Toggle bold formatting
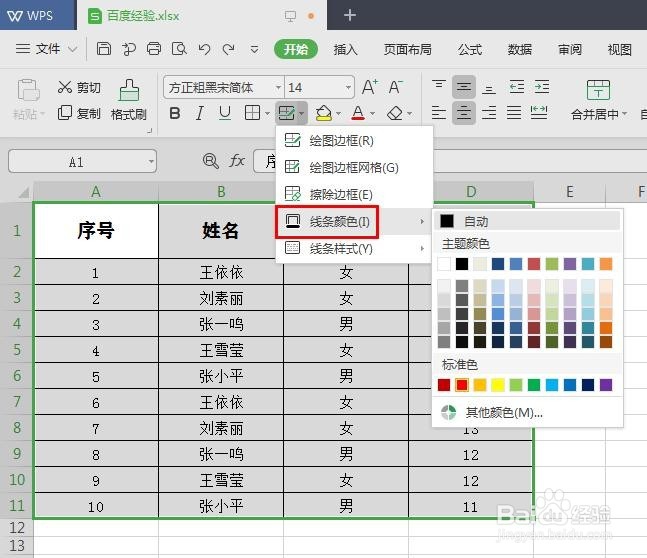 [x=175, y=113]
